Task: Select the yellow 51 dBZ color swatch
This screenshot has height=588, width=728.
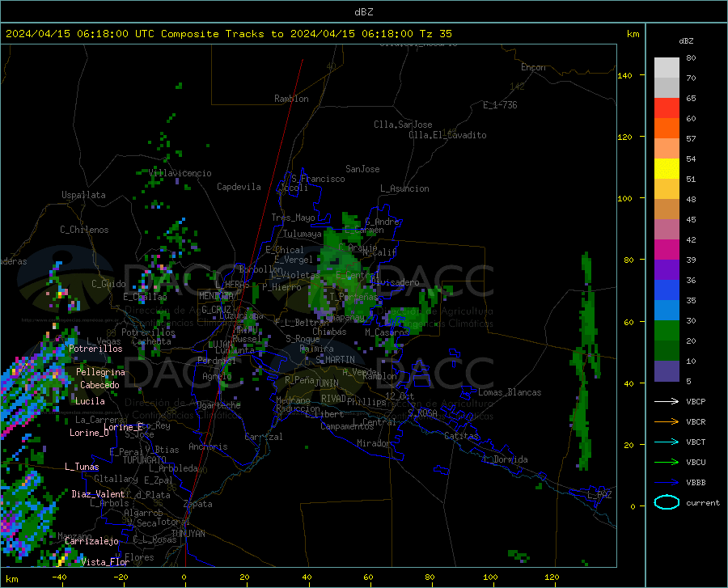Action: pyautogui.click(x=667, y=169)
